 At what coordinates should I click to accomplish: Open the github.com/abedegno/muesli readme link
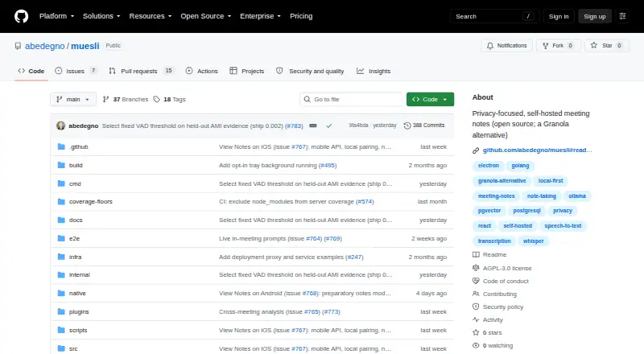[537, 150]
